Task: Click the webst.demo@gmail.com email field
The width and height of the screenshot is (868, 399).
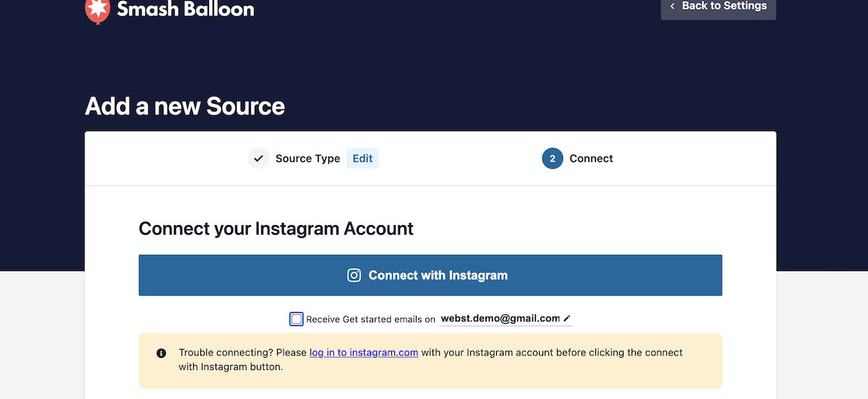Action: pyautogui.click(x=500, y=319)
